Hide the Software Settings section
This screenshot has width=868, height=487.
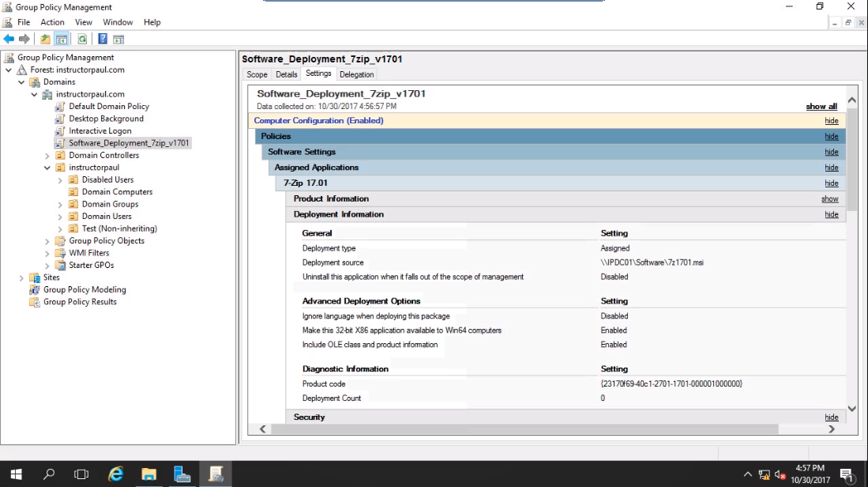coord(832,152)
